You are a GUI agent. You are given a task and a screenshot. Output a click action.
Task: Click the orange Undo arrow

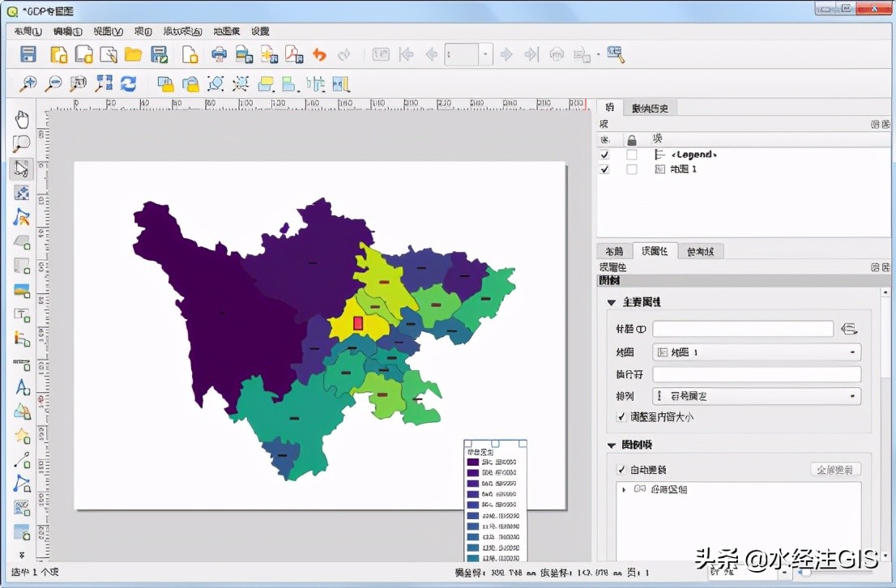(319, 54)
